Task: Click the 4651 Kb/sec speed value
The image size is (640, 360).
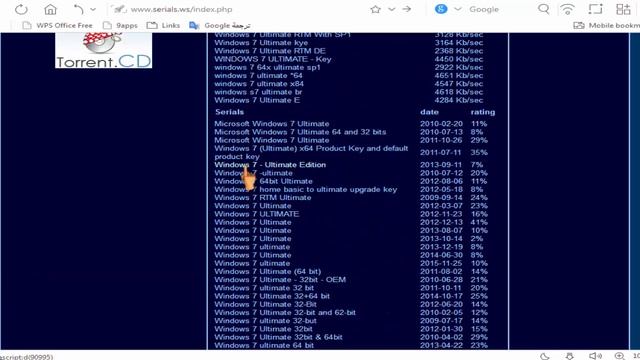Action: 458,76
